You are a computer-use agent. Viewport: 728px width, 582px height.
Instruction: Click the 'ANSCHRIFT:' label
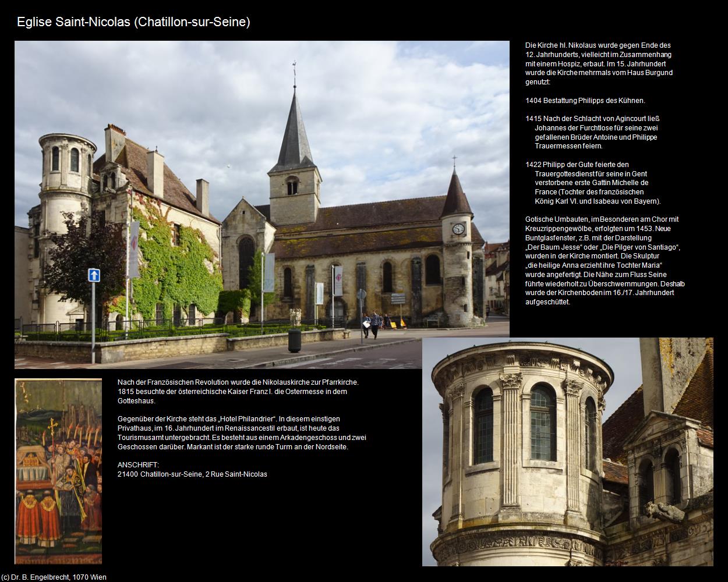[138, 465]
